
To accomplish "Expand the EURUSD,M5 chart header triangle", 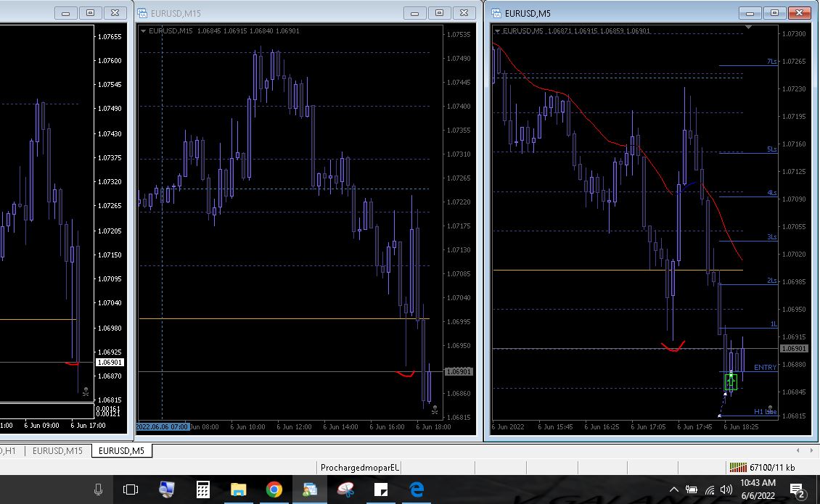I will 497,31.
